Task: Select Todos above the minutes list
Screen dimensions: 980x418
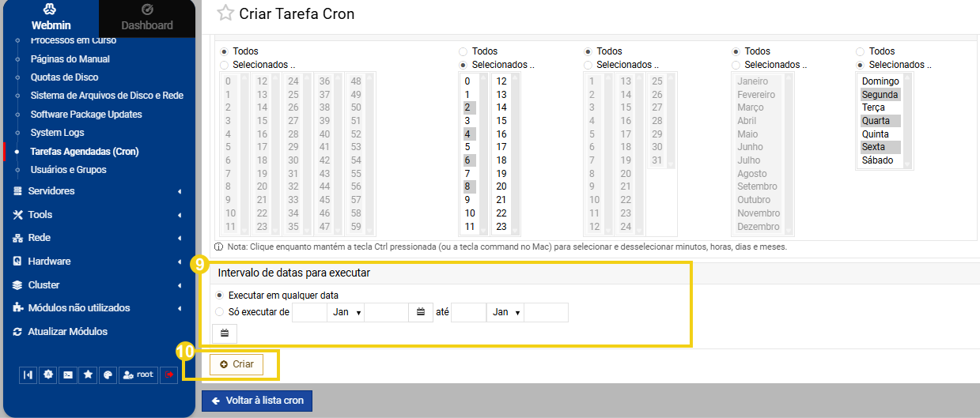Action: tap(224, 51)
